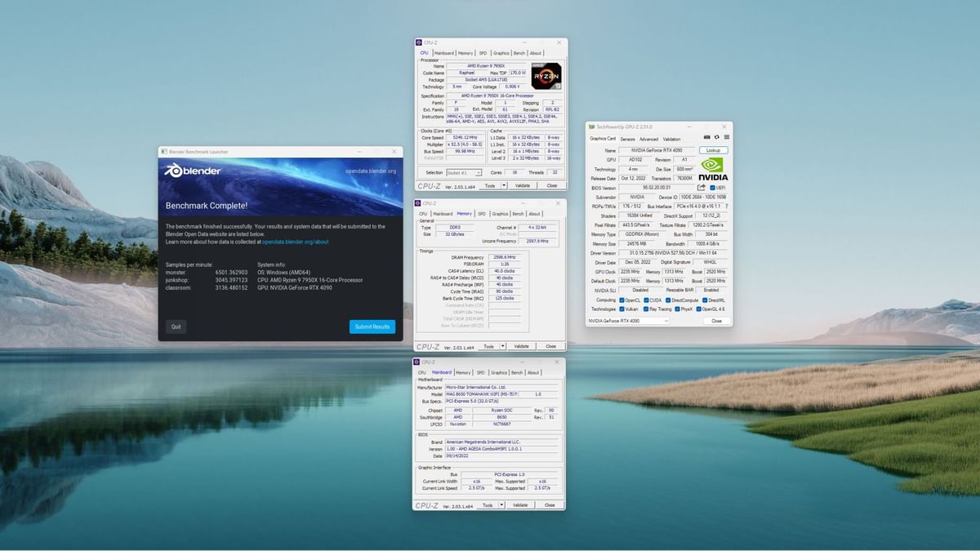Click the Lookup button in GPU-Z
The height and width of the screenshot is (551, 980).
(x=713, y=150)
